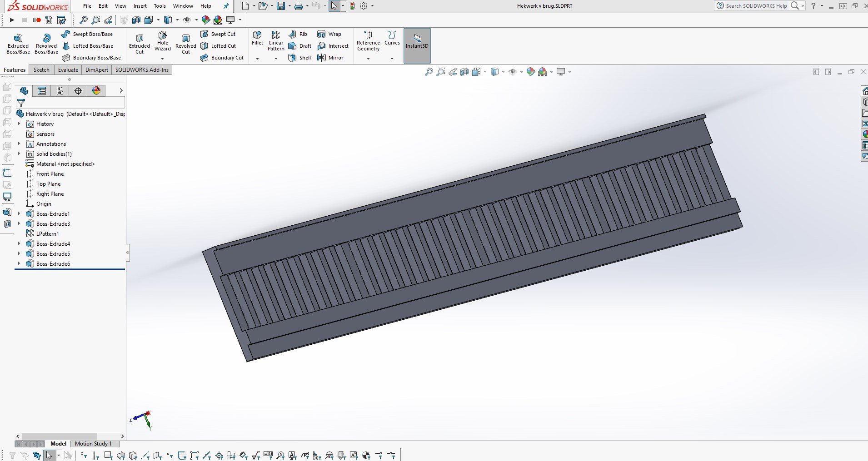The image size is (868, 461).
Task: Expand the Annotations folder
Action: [x=19, y=144]
